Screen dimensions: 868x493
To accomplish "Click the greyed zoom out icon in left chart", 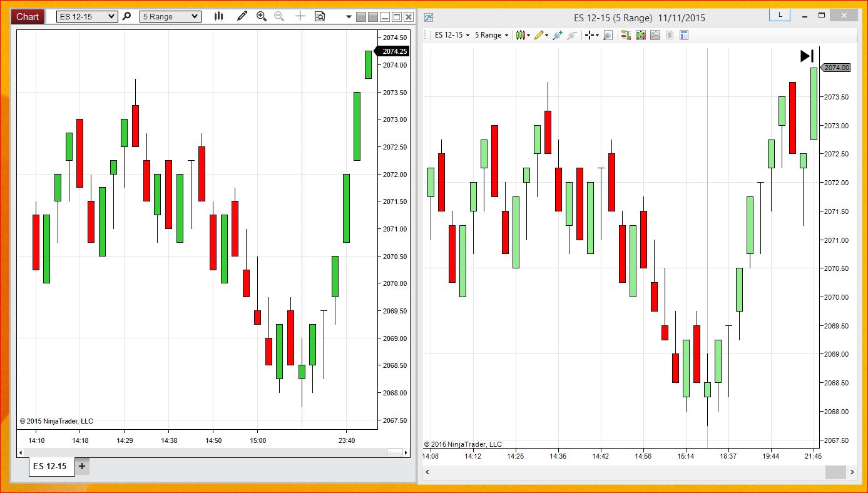I will coord(279,17).
